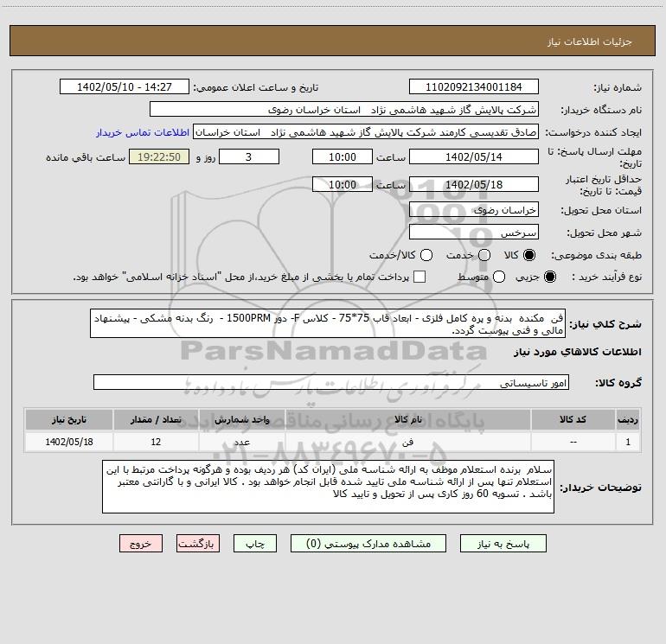Toggle the اسناد خزانه اسلامی payment checkbox
This screenshot has height=644, width=666.
pos(420,277)
